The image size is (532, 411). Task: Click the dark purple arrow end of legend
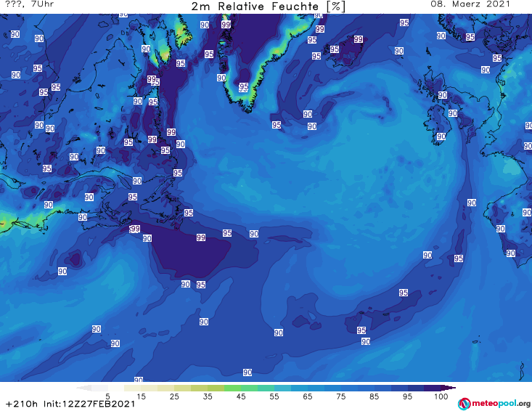coord(449,388)
